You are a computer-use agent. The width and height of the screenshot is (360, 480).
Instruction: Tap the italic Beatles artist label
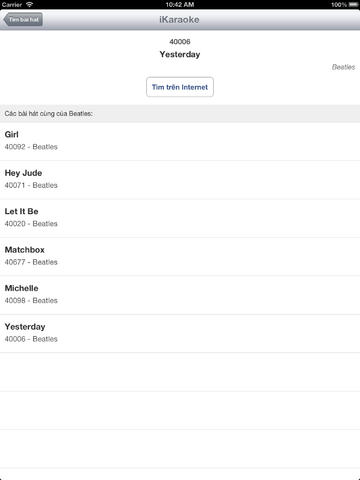coord(343,67)
